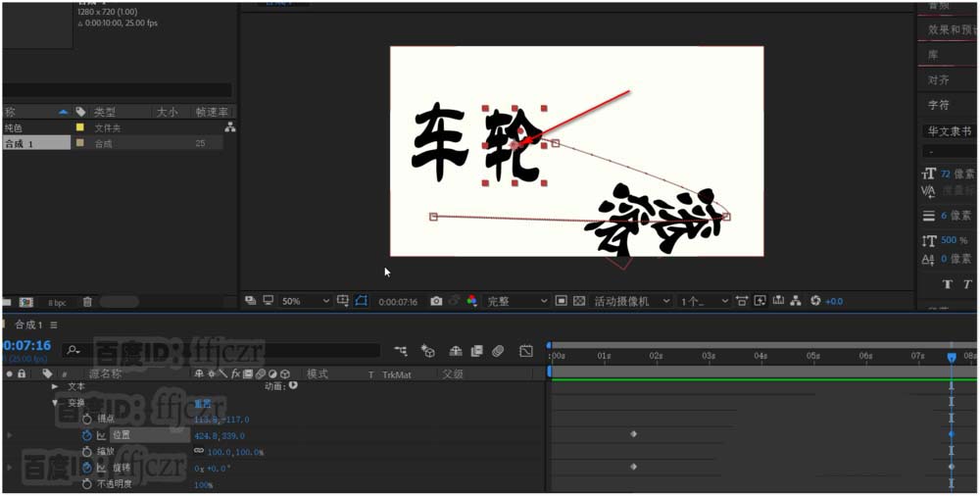Toggle the 旋转 stopwatch

click(x=87, y=468)
